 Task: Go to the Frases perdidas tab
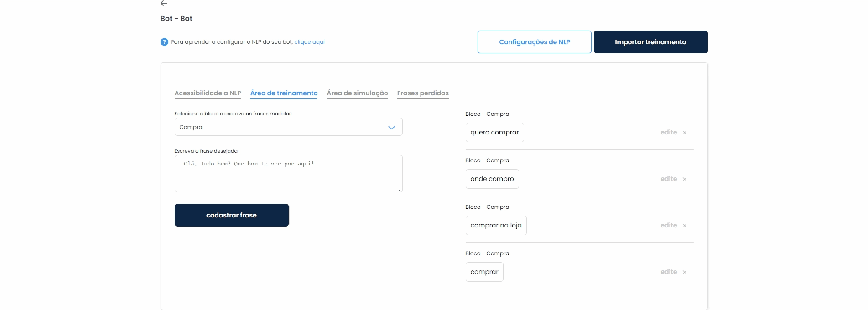point(423,93)
